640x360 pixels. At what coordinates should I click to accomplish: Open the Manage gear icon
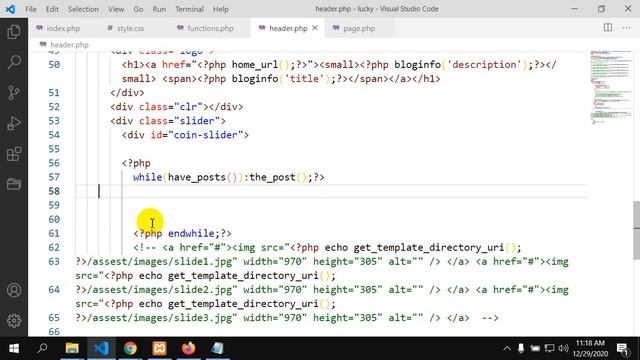click(14, 320)
